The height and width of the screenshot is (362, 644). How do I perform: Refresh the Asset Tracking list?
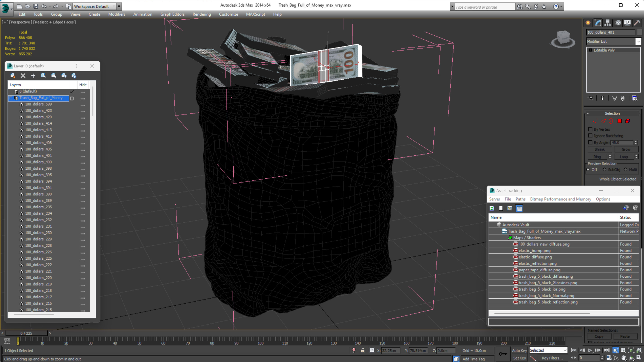coord(492,208)
